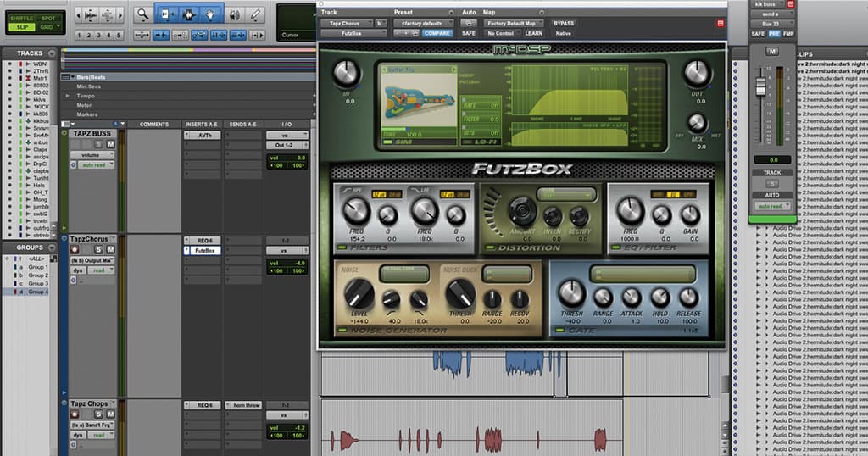Screen dimensions: 868x456
Task: Go to next SIM model with right arrow
Action: click(x=454, y=70)
